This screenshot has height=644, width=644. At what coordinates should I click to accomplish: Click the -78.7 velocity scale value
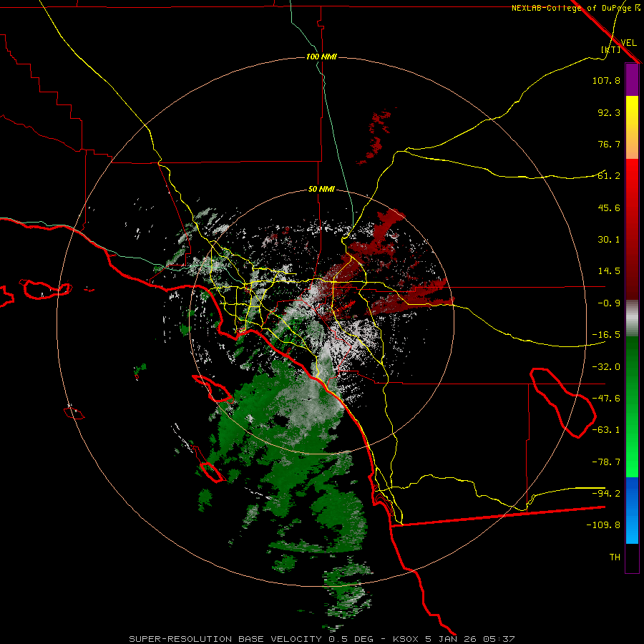[606, 462]
